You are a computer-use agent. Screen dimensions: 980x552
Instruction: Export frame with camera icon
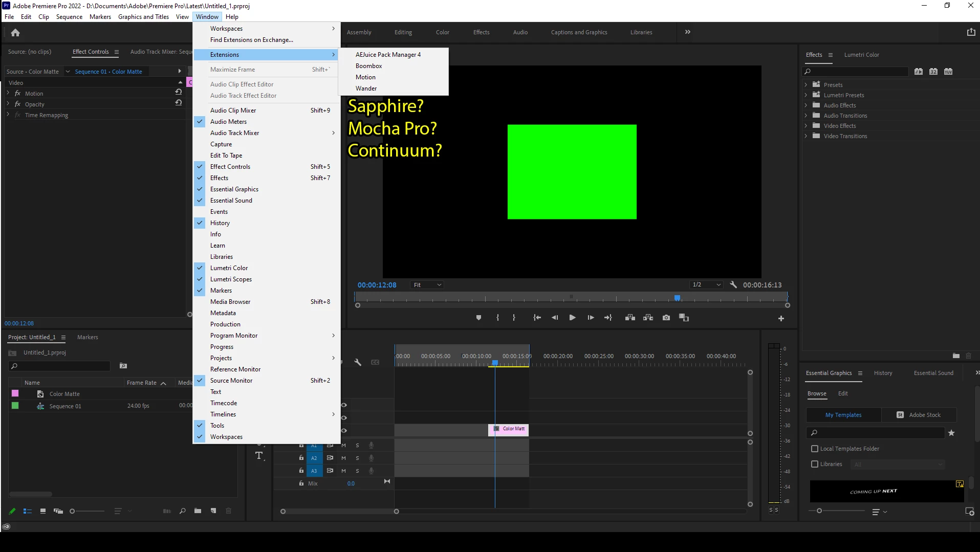pyautogui.click(x=666, y=318)
